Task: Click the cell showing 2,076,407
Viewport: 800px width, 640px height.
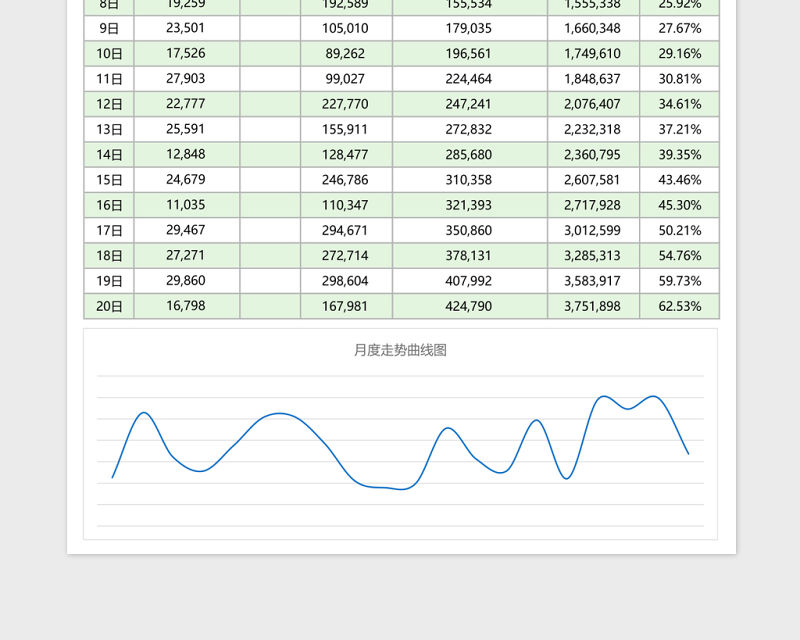Action: coord(593,104)
